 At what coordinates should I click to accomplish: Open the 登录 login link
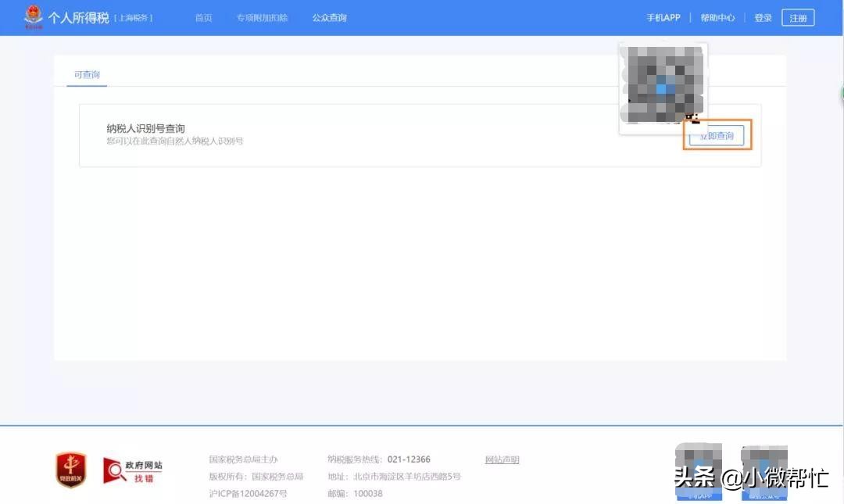763,18
